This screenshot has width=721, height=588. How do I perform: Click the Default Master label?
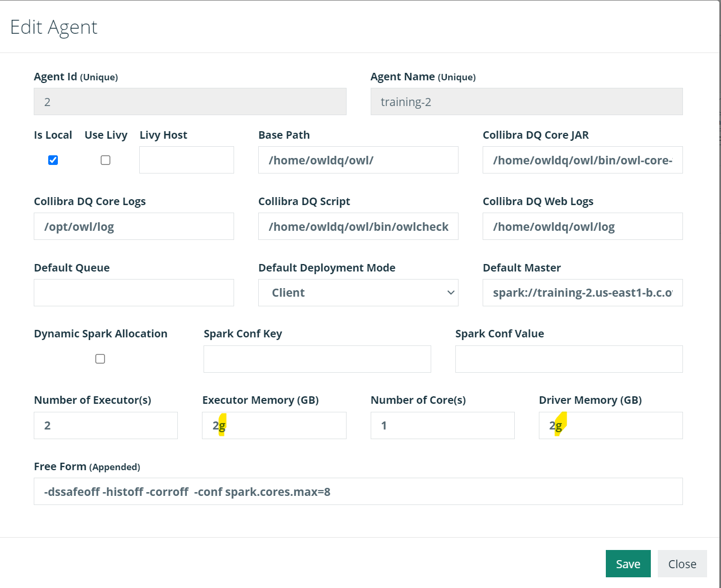point(522,268)
